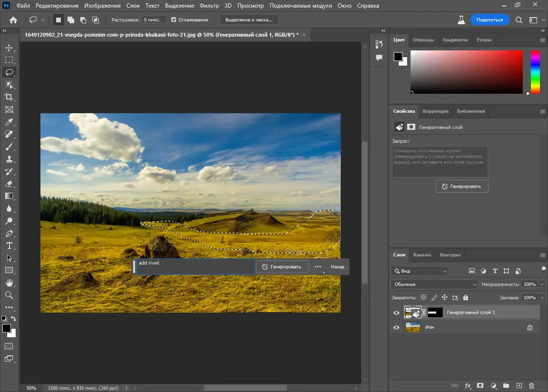Pick a color in the color field

click(x=466, y=71)
